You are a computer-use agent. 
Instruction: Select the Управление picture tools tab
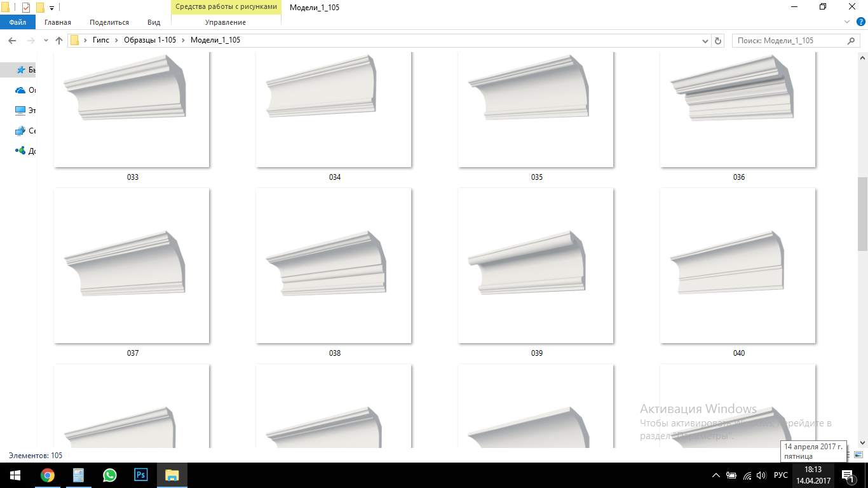pyautogui.click(x=226, y=22)
